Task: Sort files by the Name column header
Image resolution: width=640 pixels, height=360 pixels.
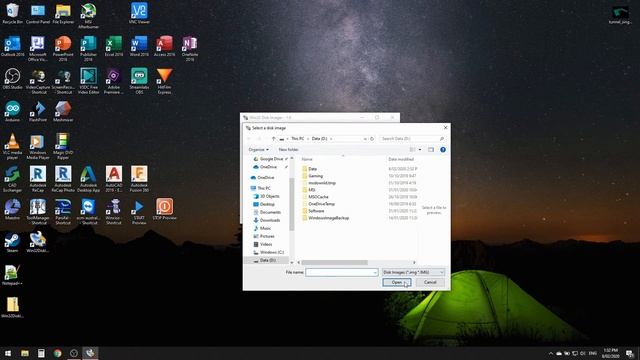Action: (307, 159)
